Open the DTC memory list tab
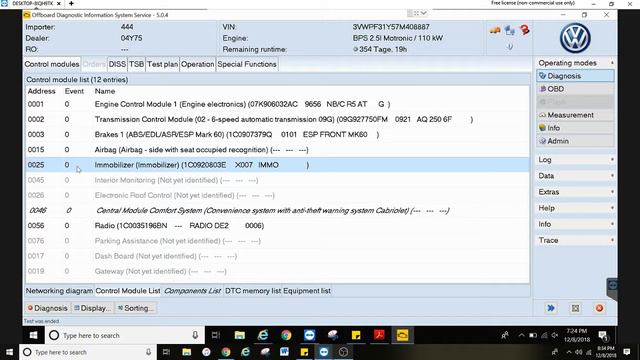 click(253, 291)
